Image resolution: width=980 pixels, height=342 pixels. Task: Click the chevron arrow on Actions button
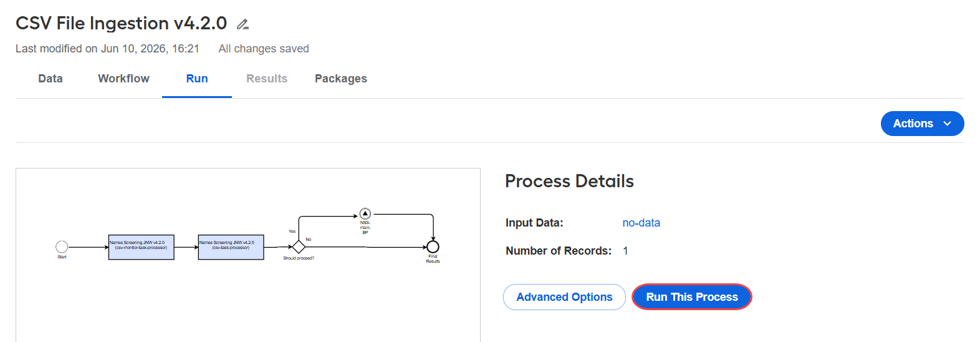[947, 124]
